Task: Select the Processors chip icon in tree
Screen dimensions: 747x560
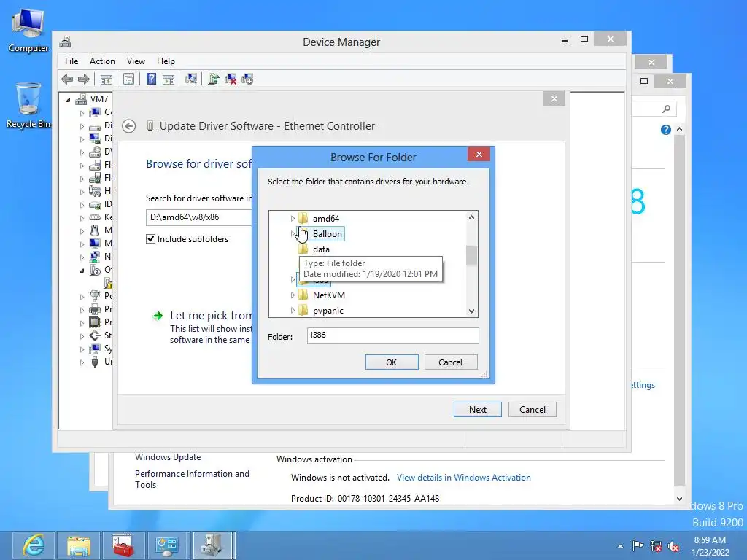Action: pos(95,322)
